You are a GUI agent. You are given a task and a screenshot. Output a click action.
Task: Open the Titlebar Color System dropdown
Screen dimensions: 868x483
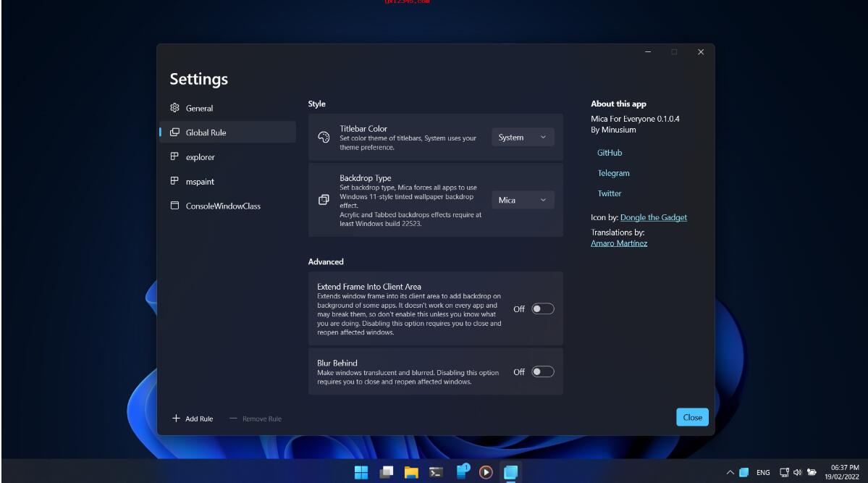pos(523,138)
